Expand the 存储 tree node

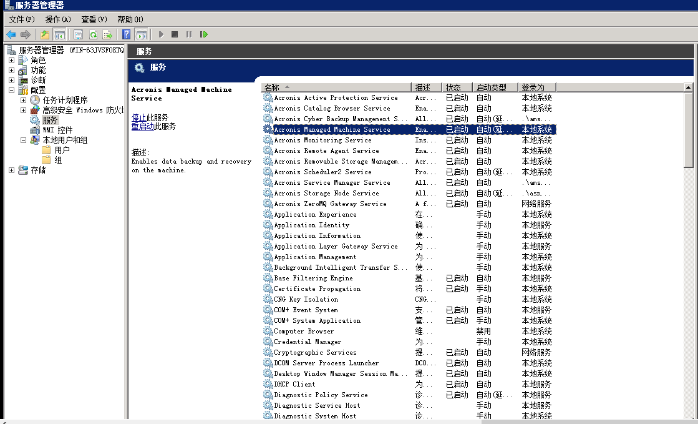tap(12, 170)
